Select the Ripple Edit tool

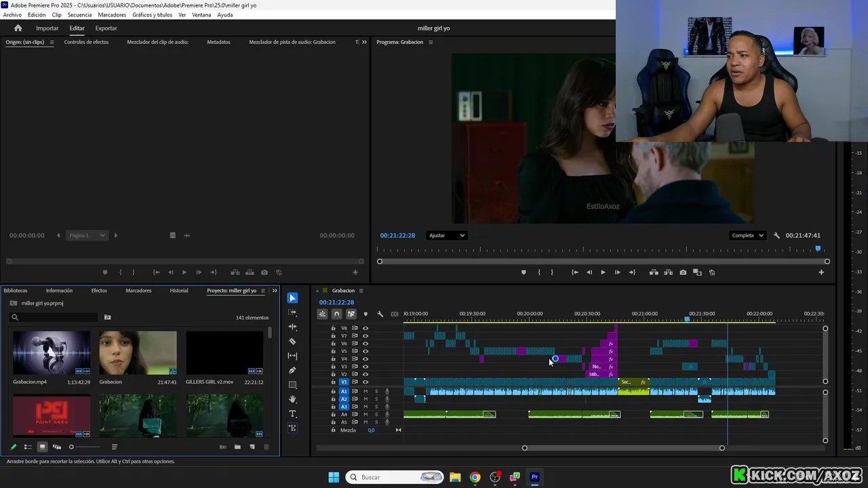[292, 327]
